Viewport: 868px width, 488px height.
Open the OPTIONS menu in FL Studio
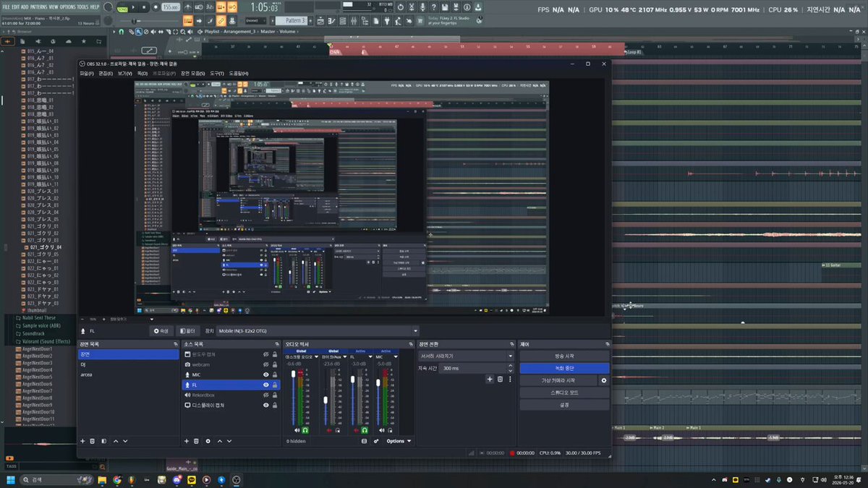[67, 7]
